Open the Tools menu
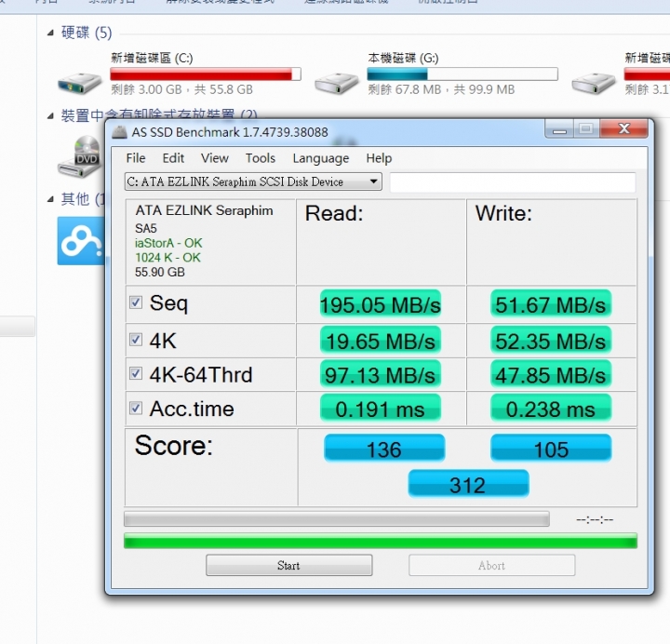The image size is (670, 644). (x=261, y=158)
